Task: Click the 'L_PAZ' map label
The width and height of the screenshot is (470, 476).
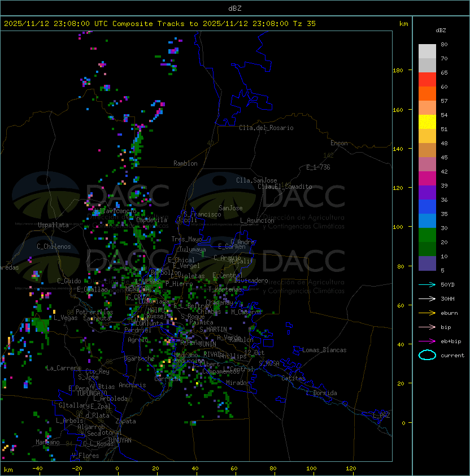Action: tap(381, 416)
